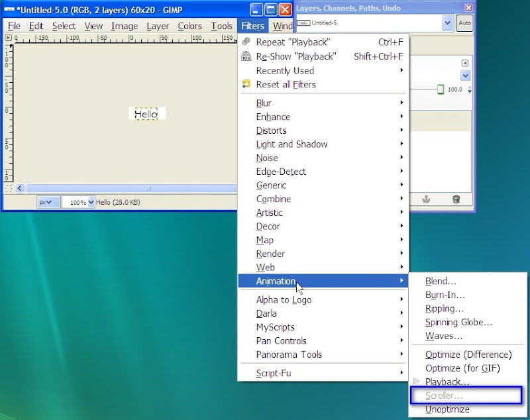
Task: Open the Pan Controls submenu
Action: click(323, 341)
